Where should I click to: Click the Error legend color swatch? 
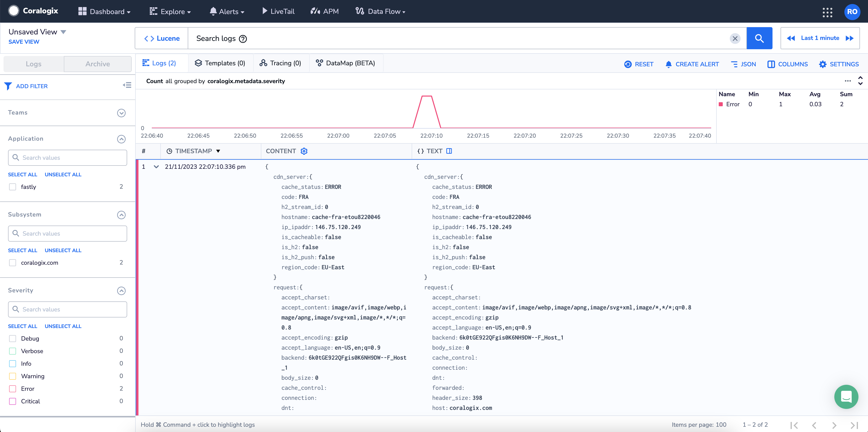click(721, 104)
